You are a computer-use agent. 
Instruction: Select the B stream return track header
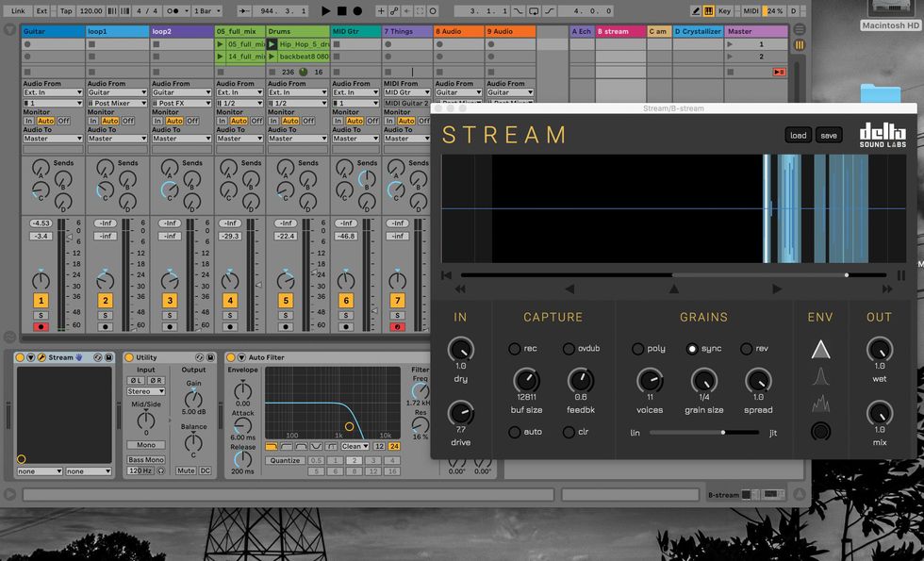(x=620, y=31)
